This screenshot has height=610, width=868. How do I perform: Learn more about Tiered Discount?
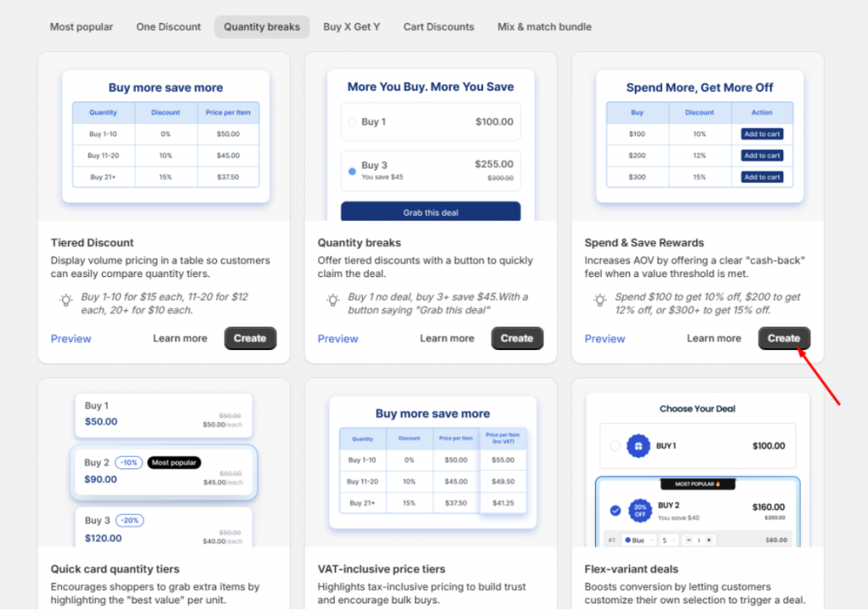180,338
